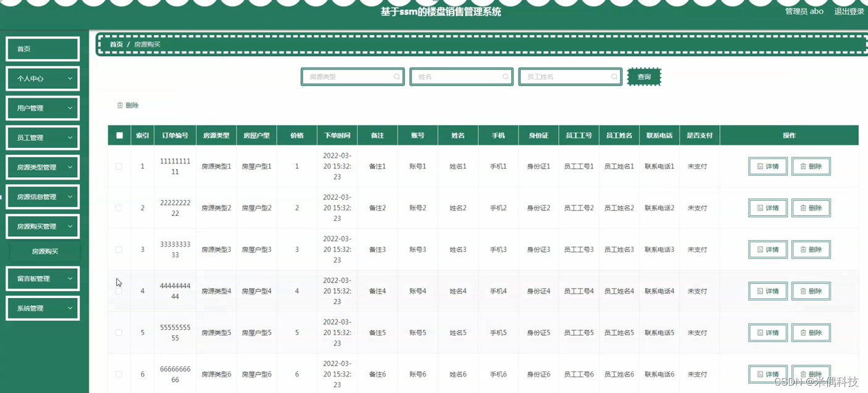Screen dimensions: 868x393
Task: Click the 身份证6 cell
Action: (x=538, y=374)
